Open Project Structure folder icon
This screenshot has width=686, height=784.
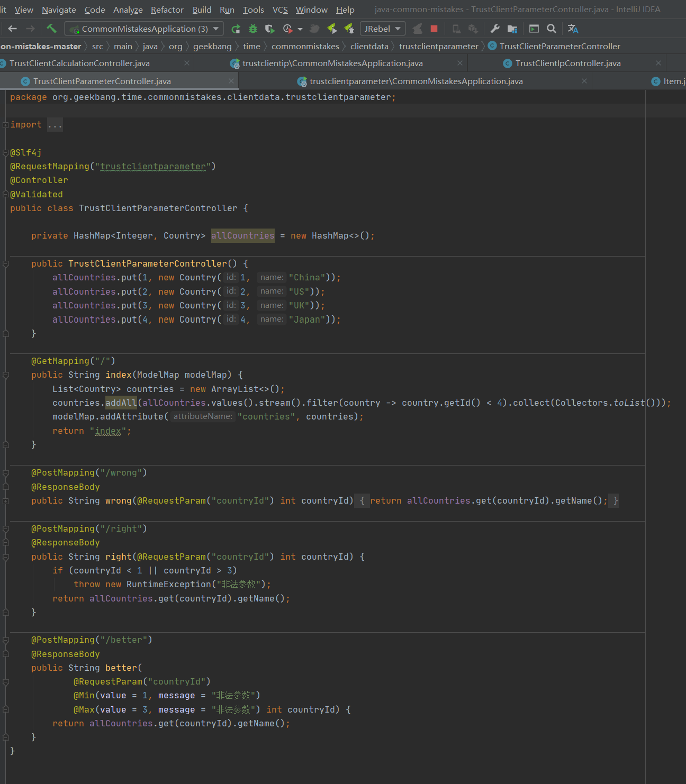point(512,29)
